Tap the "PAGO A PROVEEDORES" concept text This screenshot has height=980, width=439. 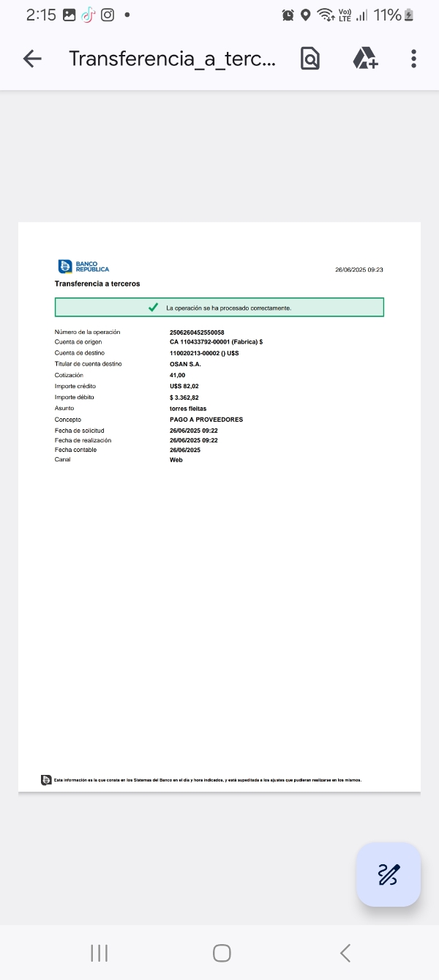(206, 420)
